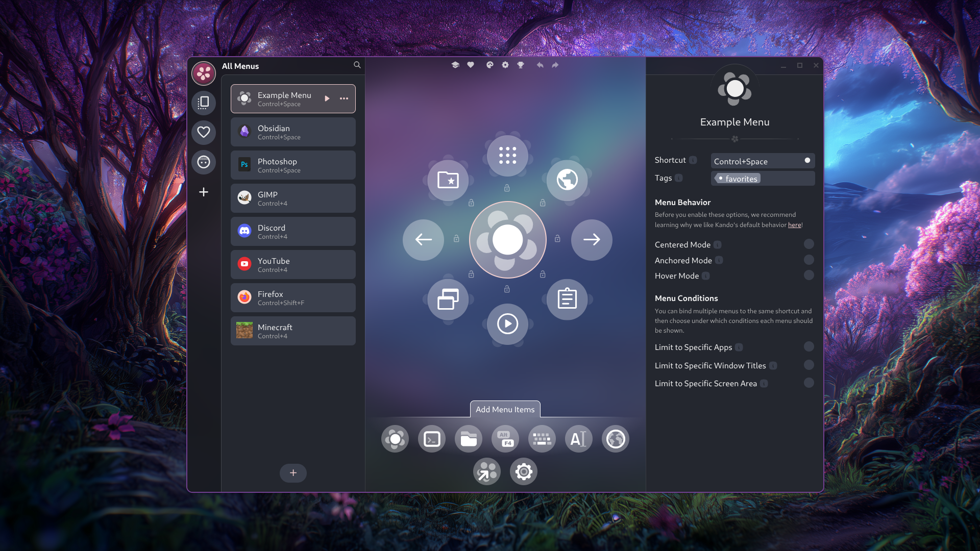Toggle Limit to Specific Apps
The height and width of the screenshot is (551, 980).
[808, 347]
